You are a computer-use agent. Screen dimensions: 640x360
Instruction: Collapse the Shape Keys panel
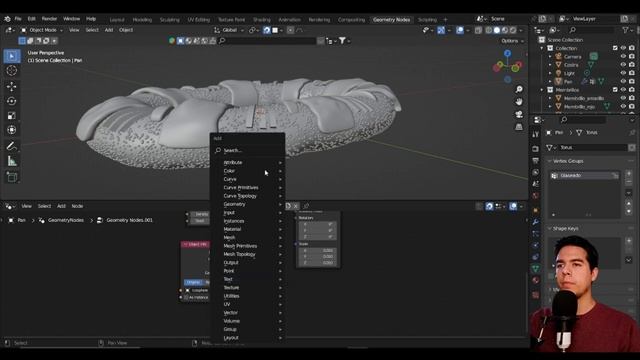pyautogui.click(x=549, y=229)
